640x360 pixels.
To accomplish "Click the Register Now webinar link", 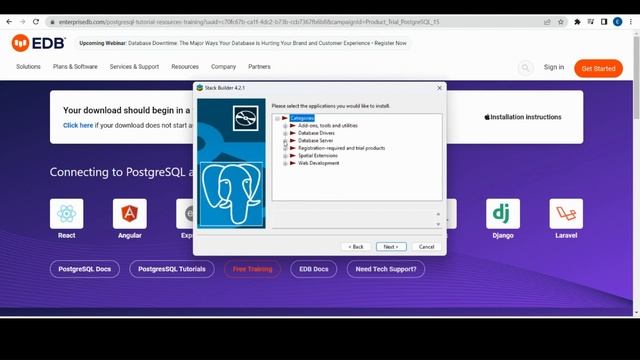I will (391, 43).
